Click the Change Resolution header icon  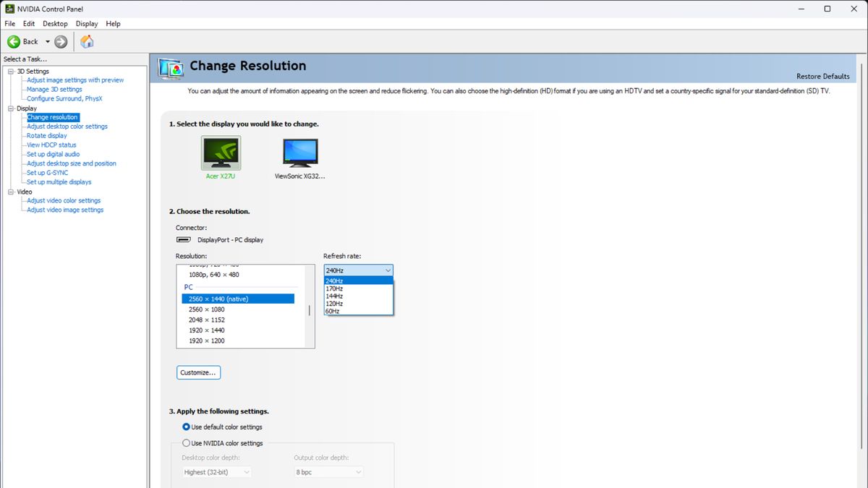coord(171,68)
